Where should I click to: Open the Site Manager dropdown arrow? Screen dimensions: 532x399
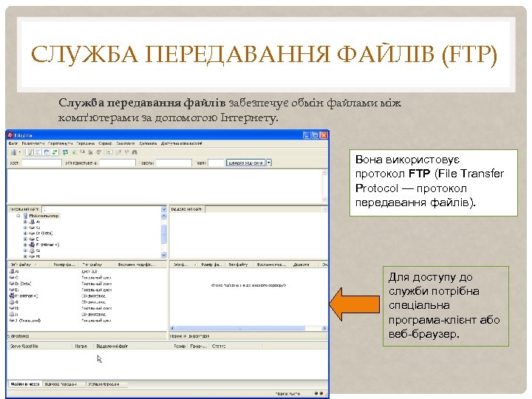[x=20, y=152]
